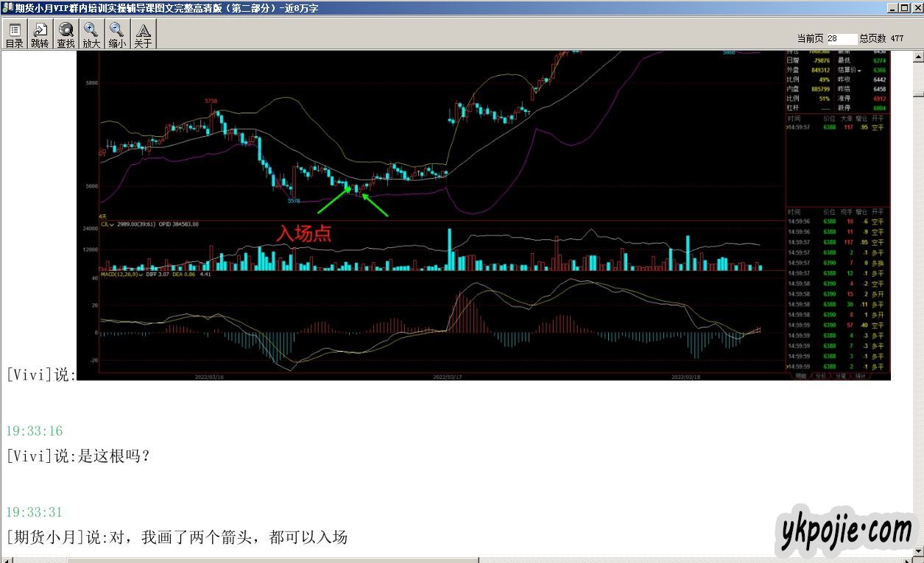The width and height of the screenshot is (924, 563).
Task: Open the 查找 search tool
Action: 66,35
